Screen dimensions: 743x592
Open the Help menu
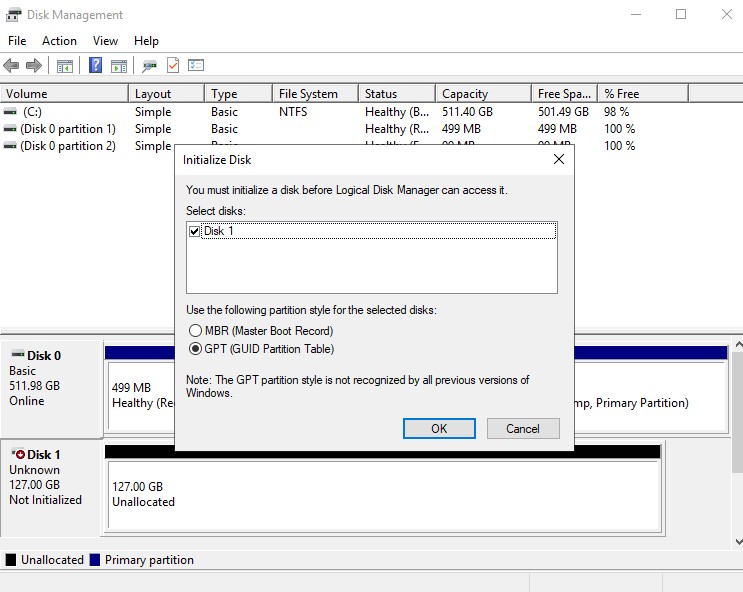click(146, 41)
